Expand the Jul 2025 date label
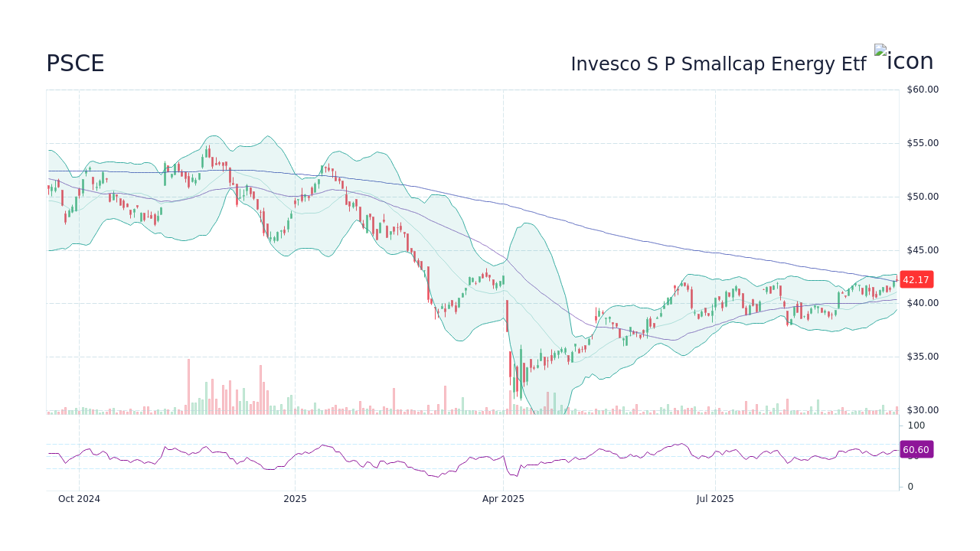Screen dimensions: 980x551 [714, 498]
